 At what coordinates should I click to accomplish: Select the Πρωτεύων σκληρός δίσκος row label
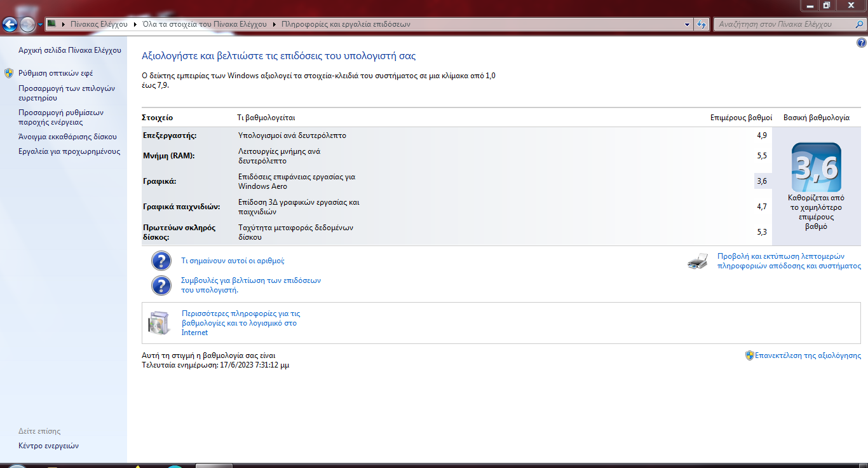click(x=179, y=232)
